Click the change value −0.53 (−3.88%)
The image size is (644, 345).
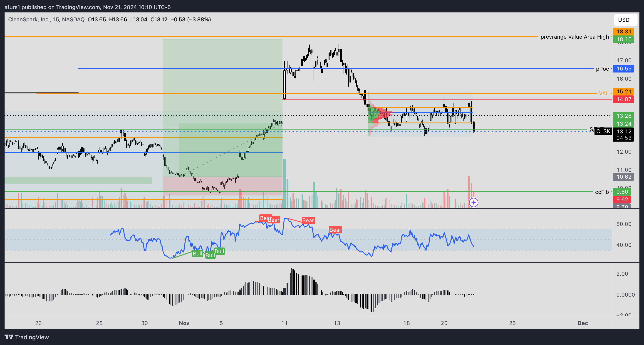pos(191,20)
